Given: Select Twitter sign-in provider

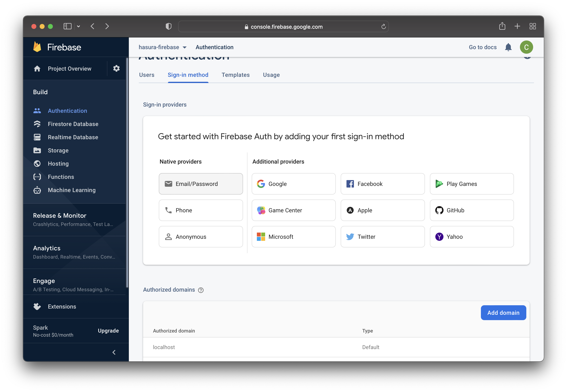Looking at the screenshot, I should point(383,237).
